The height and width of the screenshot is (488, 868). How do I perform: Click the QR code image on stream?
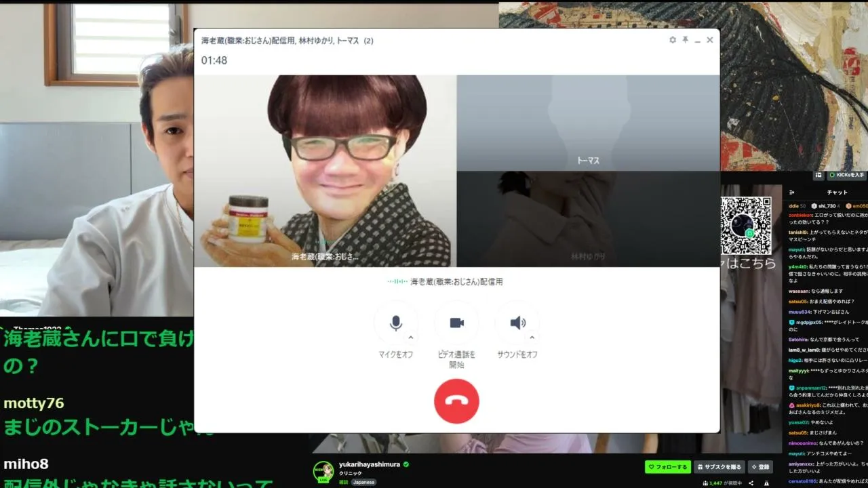click(x=746, y=226)
